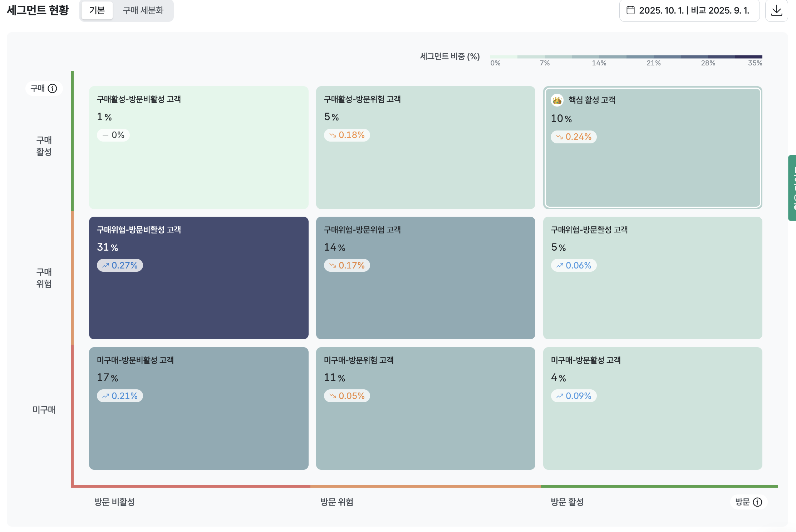Click info icon next to 구매 label

click(x=53, y=88)
